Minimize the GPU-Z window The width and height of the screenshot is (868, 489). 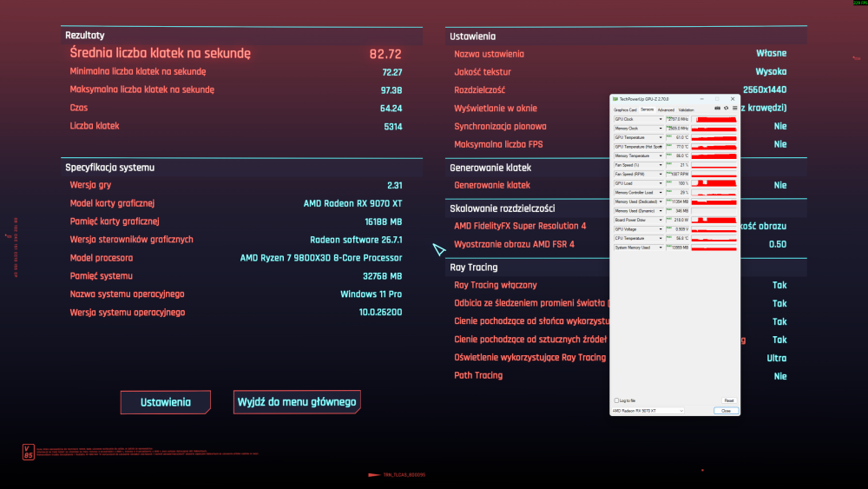(x=702, y=99)
